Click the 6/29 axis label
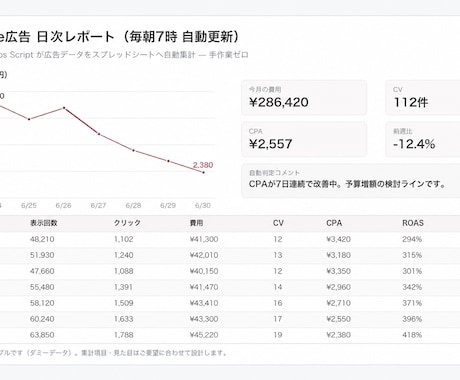Screen dimensions: 460x380 [168, 205]
